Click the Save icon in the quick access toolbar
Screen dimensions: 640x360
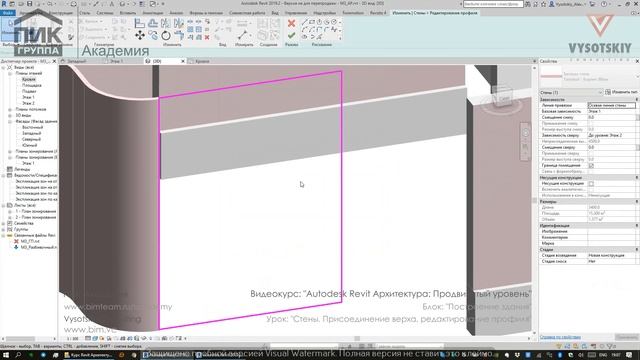(29, 4)
